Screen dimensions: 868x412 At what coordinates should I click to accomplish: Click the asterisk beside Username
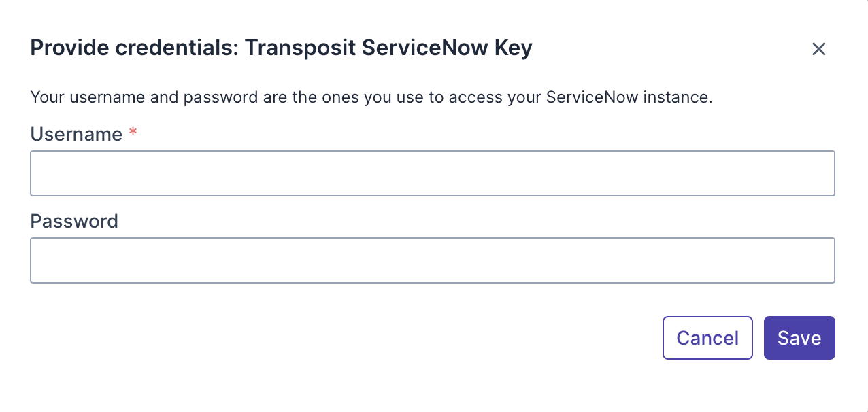tap(133, 133)
